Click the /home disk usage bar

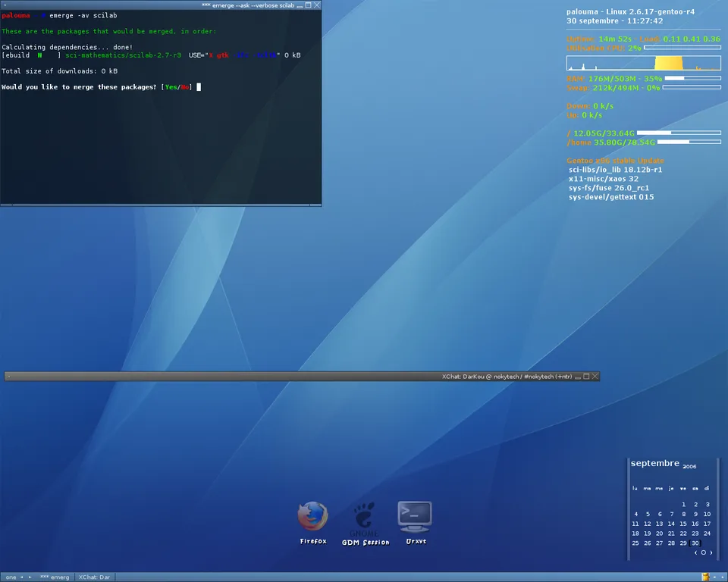coord(689,142)
